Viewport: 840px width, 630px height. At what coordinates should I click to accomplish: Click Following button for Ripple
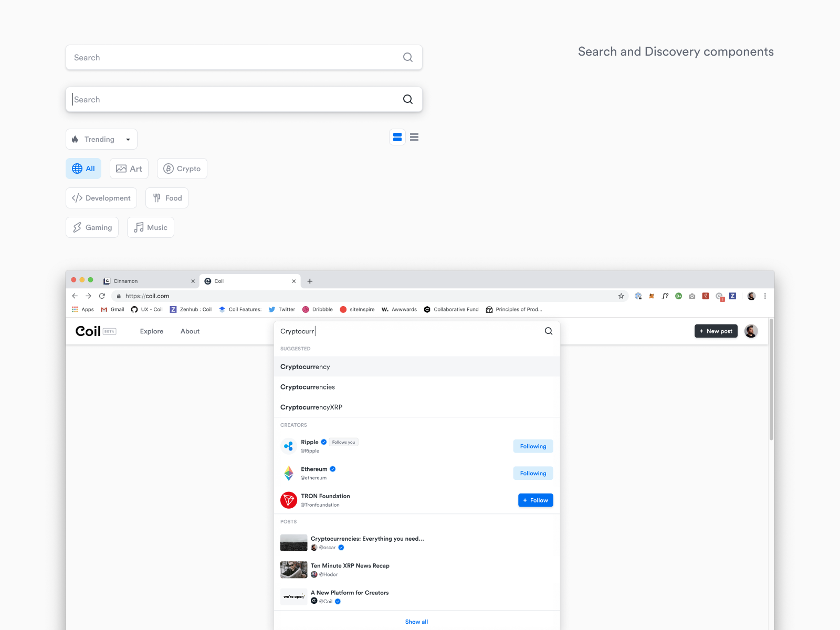tap(533, 446)
